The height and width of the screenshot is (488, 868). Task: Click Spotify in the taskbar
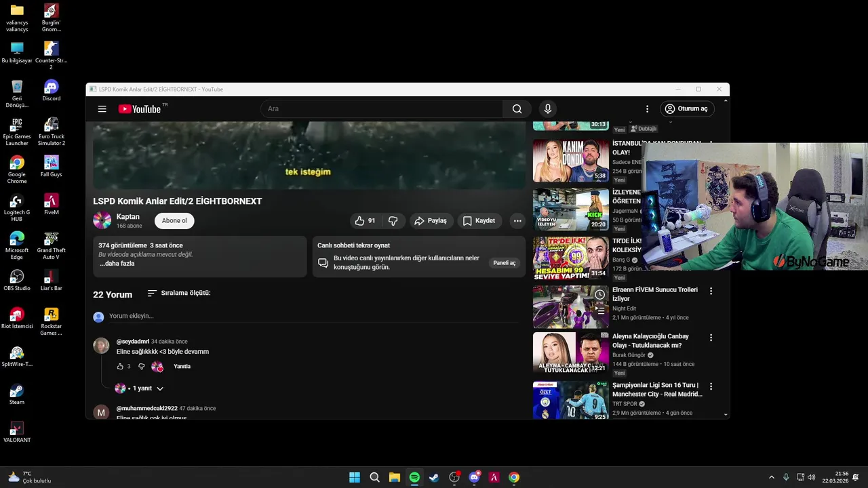pyautogui.click(x=414, y=477)
